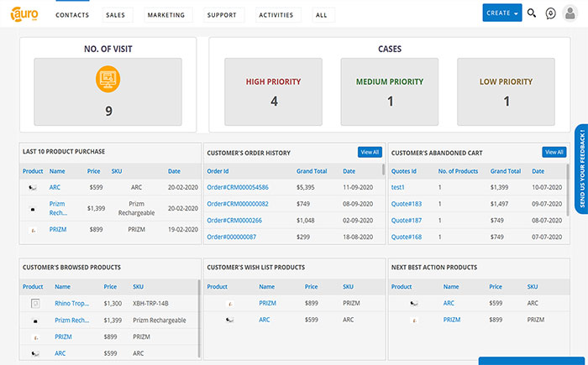Click the orange visits monitor icon
The image size is (588, 365).
(108, 79)
